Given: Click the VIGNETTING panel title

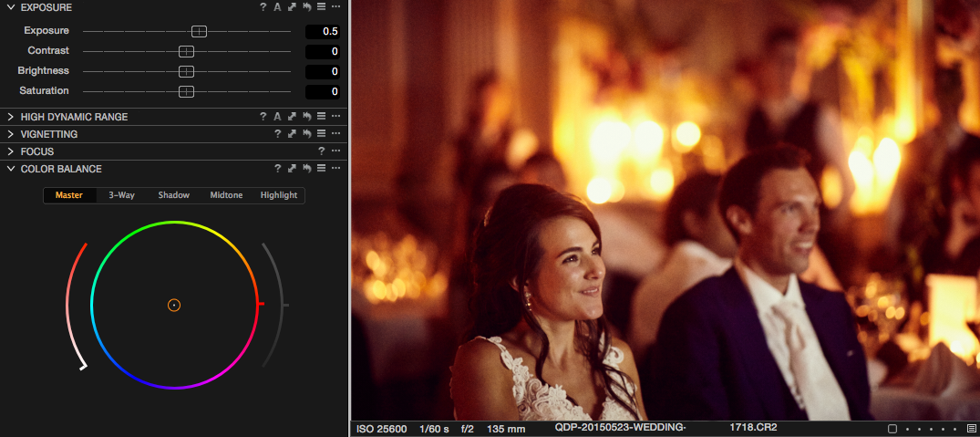Looking at the screenshot, I should 49,134.
